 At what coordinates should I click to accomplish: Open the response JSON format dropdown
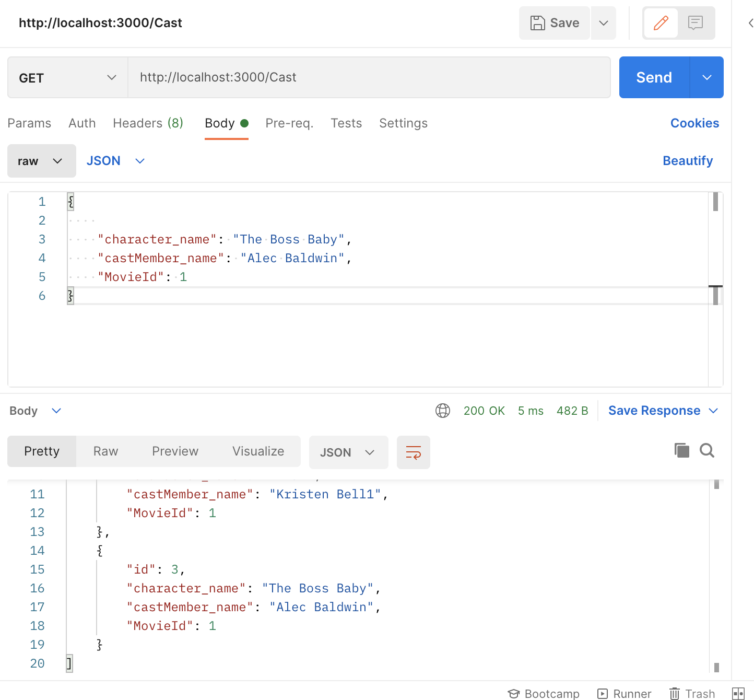349,452
